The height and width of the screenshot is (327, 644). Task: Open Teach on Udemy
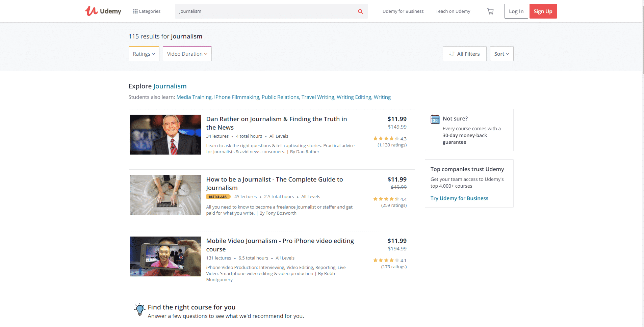[x=453, y=11]
